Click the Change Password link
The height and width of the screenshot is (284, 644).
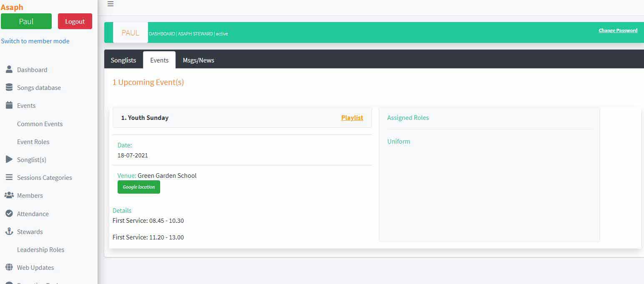point(618,30)
